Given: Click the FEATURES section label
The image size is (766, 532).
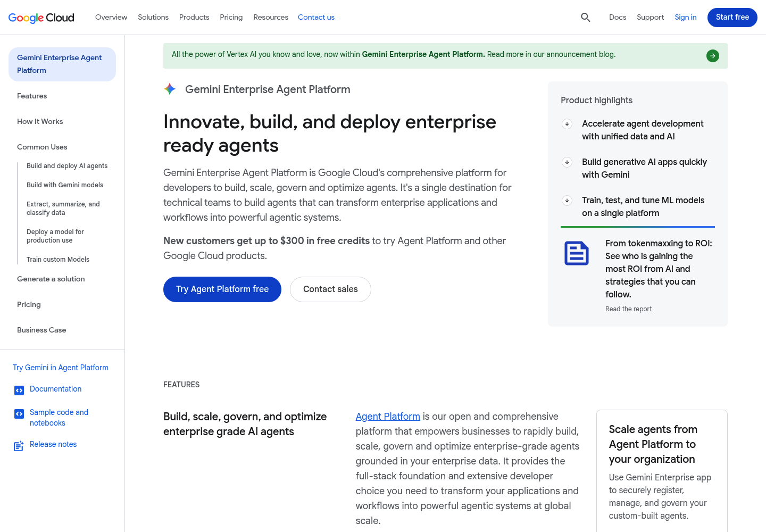Looking at the screenshot, I should click(181, 385).
